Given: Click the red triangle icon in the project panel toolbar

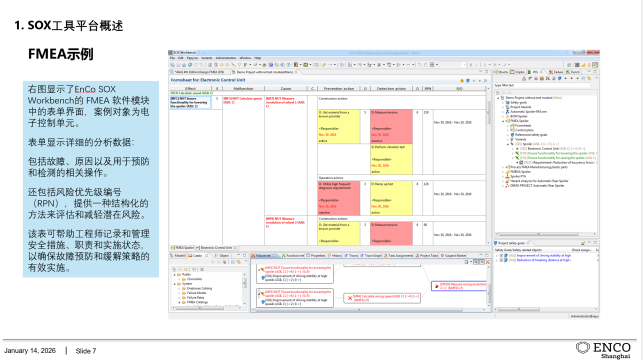Looking at the screenshot, I should point(524,78).
